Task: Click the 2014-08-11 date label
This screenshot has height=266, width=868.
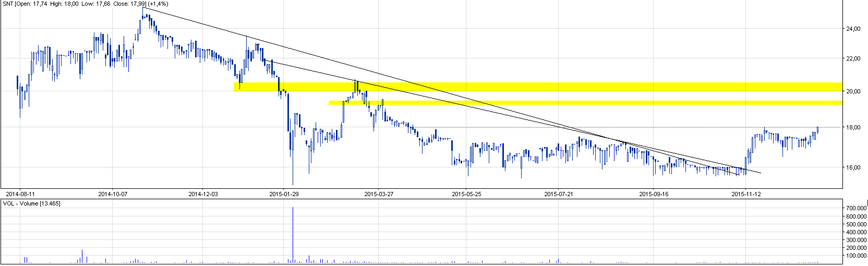Action: [x=20, y=194]
